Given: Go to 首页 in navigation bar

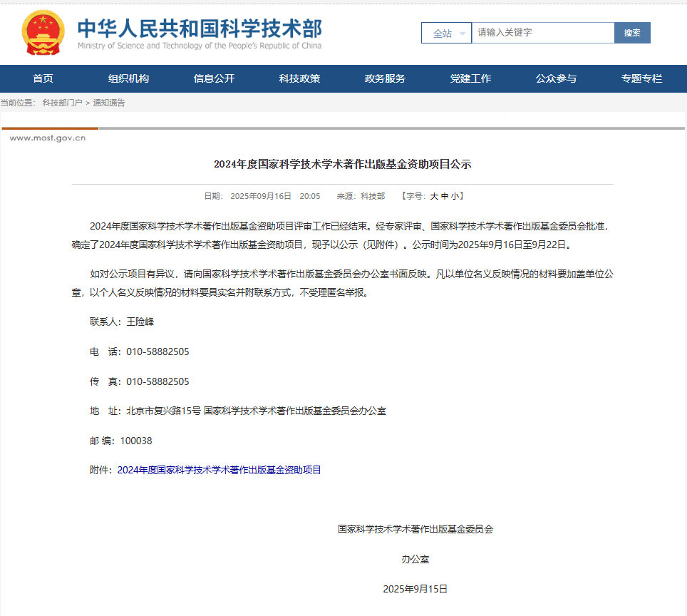Looking at the screenshot, I should 43,78.
